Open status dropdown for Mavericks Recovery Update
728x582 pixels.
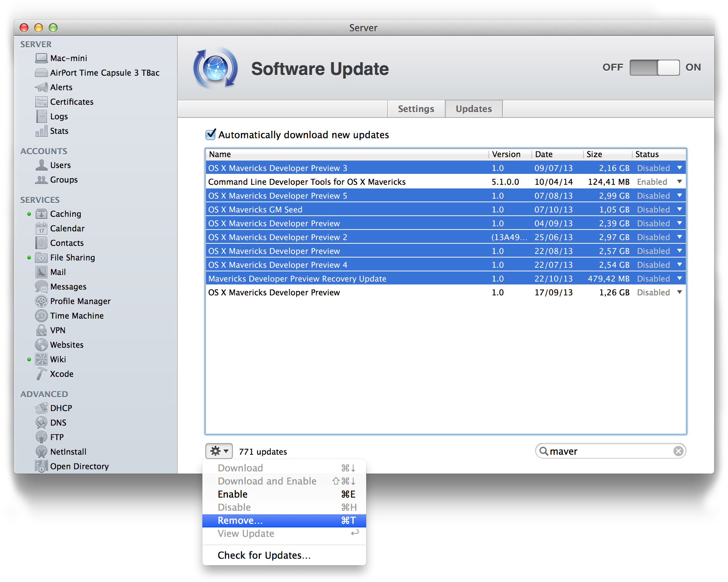point(680,279)
